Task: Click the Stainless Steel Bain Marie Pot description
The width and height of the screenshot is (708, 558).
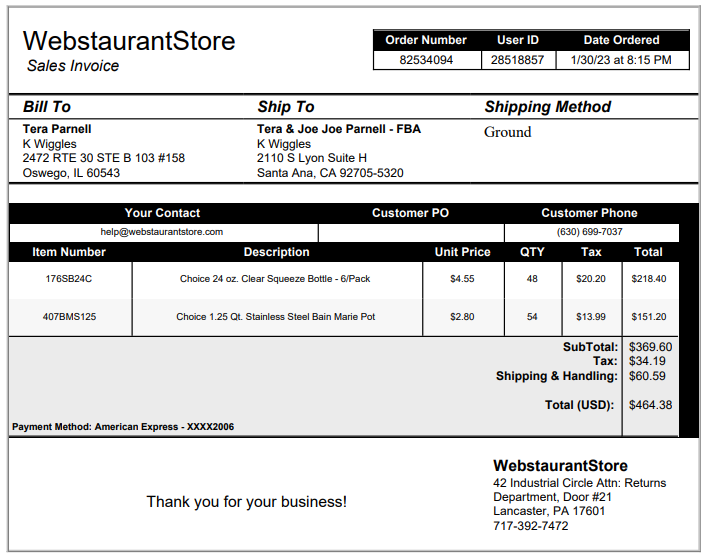Action: click(x=275, y=317)
